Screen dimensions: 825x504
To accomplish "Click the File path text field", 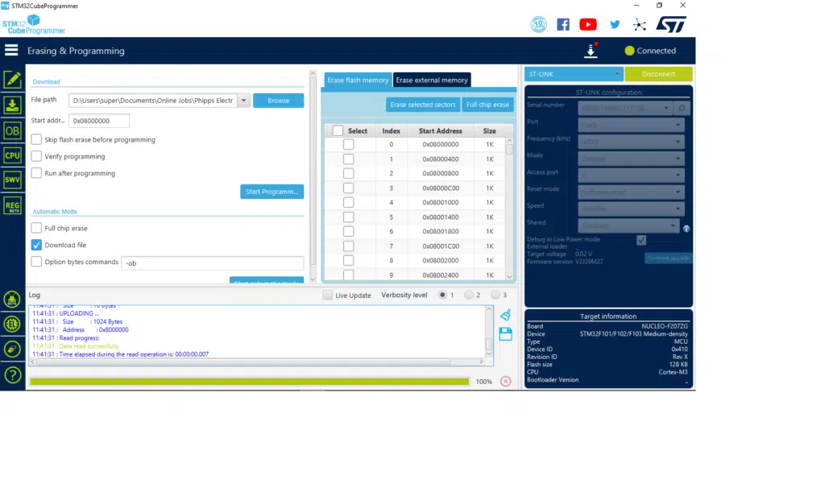I will pyautogui.click(x=153, y=101).
